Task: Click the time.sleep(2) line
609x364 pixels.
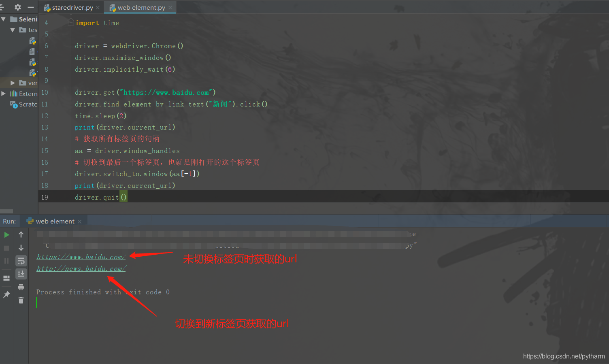Action: [101, 116]
